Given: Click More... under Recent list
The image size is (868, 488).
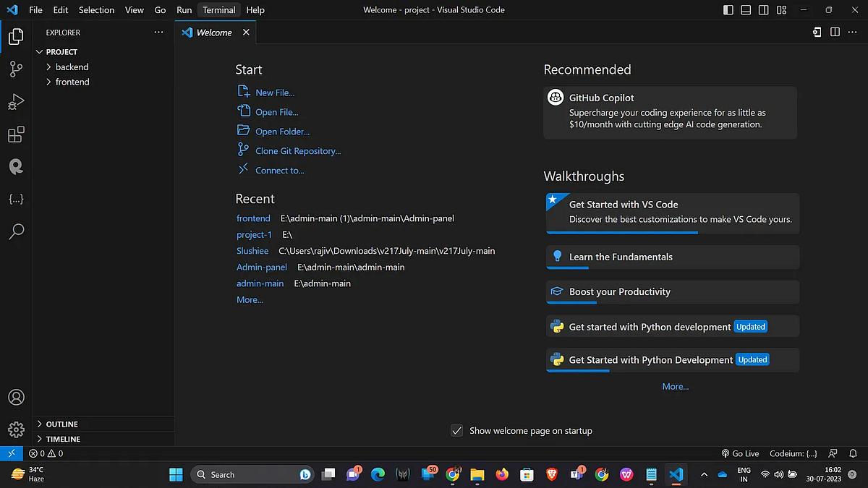Looking at the screenshot, I should (250, 300).
